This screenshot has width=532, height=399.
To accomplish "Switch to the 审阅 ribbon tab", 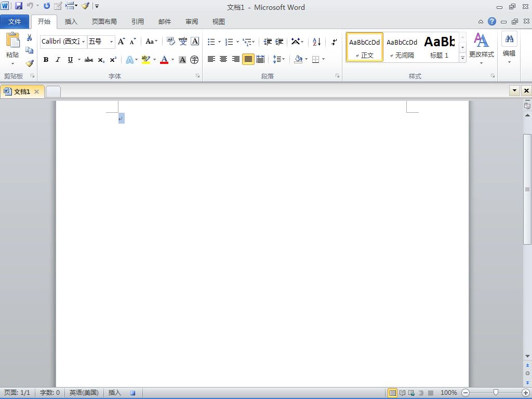I will (192, 22).
